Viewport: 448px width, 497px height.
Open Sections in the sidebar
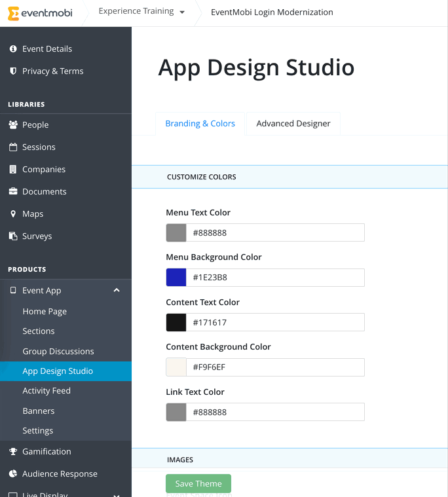tap(39, 331)
